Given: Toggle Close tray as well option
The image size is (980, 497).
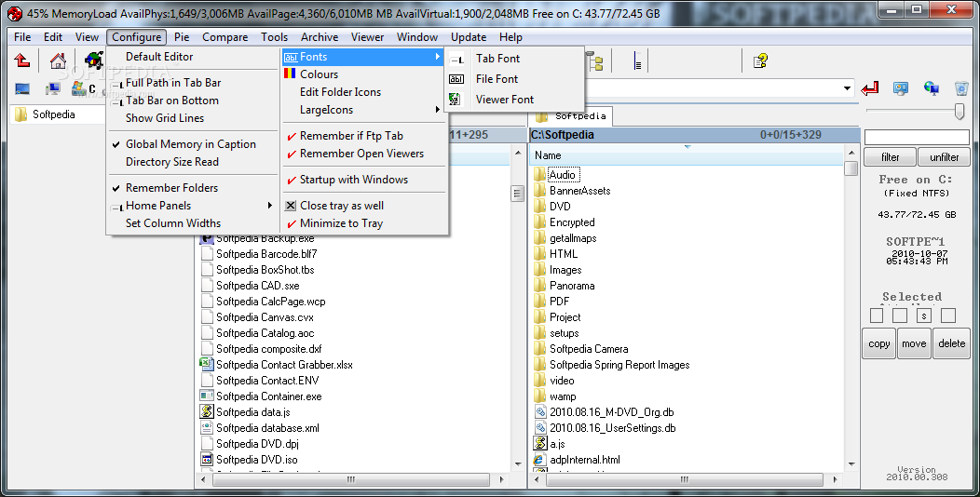Looking at the screenshot, I should point(342,206).
